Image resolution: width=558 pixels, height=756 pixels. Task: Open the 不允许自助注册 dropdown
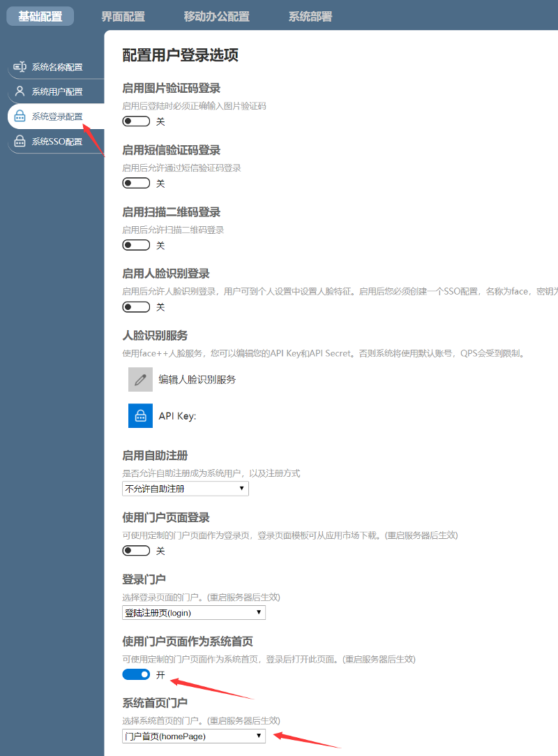tap(185, 489)
